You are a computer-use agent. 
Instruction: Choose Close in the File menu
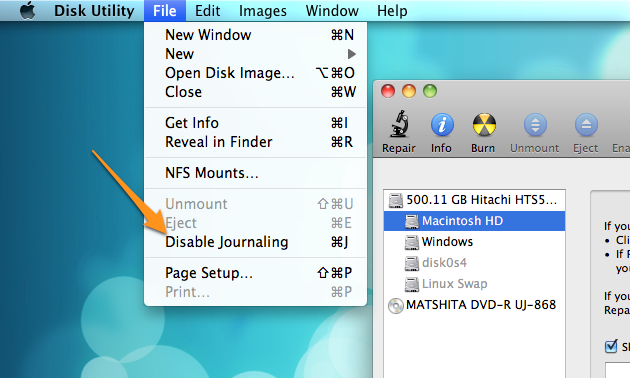[256, 92]
